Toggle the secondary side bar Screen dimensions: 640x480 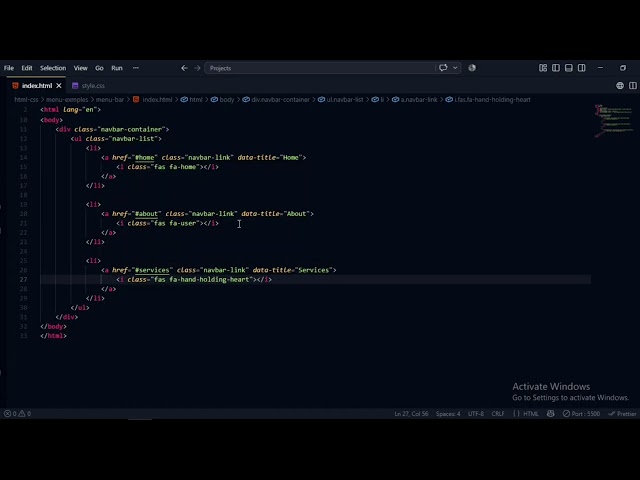(582, 68)
